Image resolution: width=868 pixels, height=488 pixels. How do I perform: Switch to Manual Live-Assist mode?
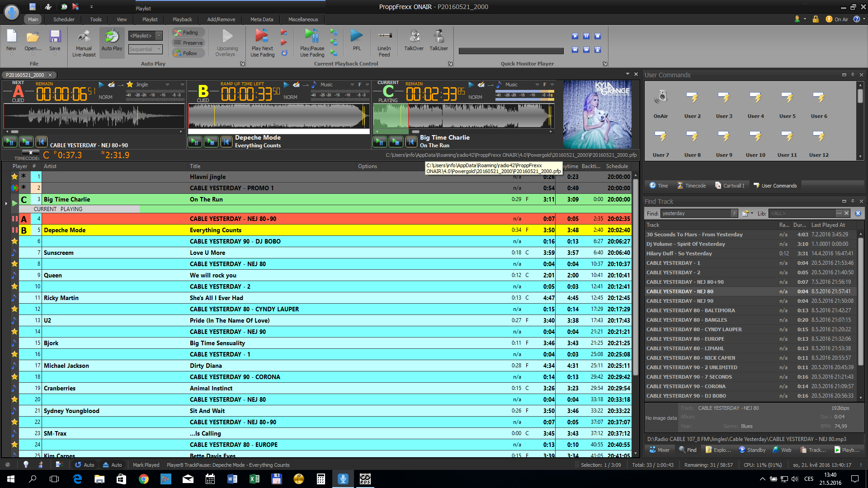click(x=84, y=43)
